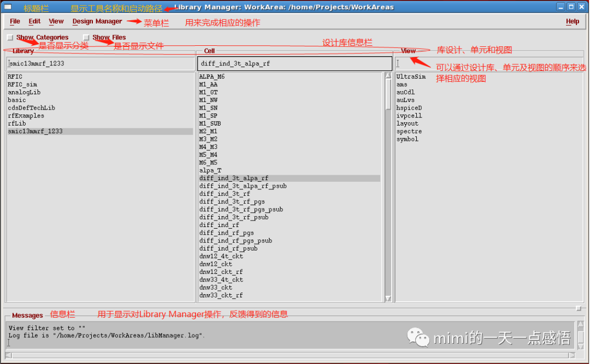Select the M1_NW cell
Screen dimensions: 590x364
(209, 100)
